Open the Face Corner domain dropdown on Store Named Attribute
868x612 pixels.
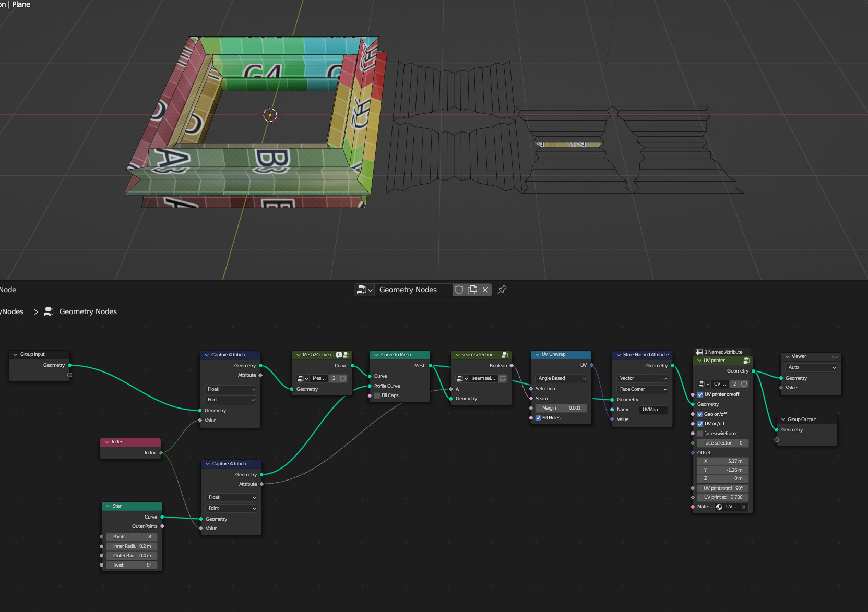click(641, 389)
